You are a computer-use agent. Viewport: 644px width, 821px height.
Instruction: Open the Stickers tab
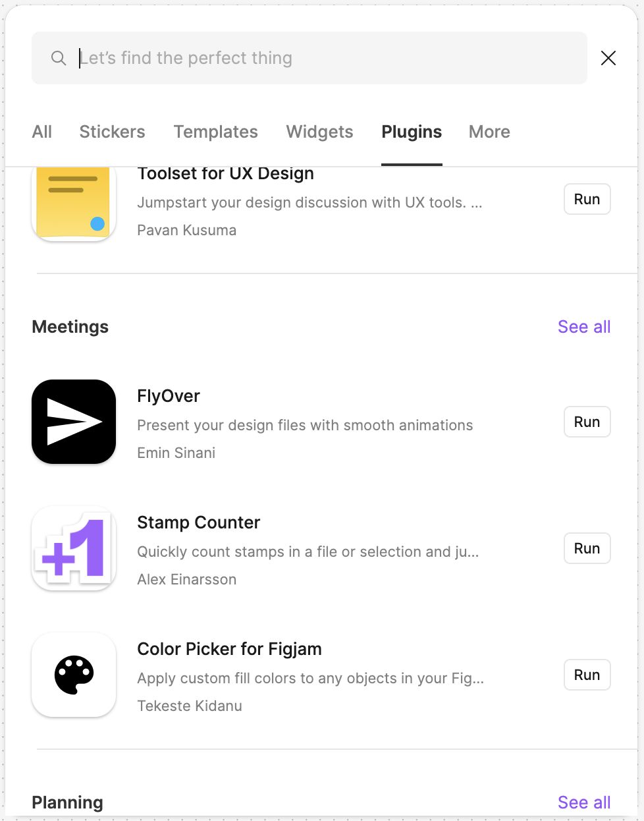point(112,132)
